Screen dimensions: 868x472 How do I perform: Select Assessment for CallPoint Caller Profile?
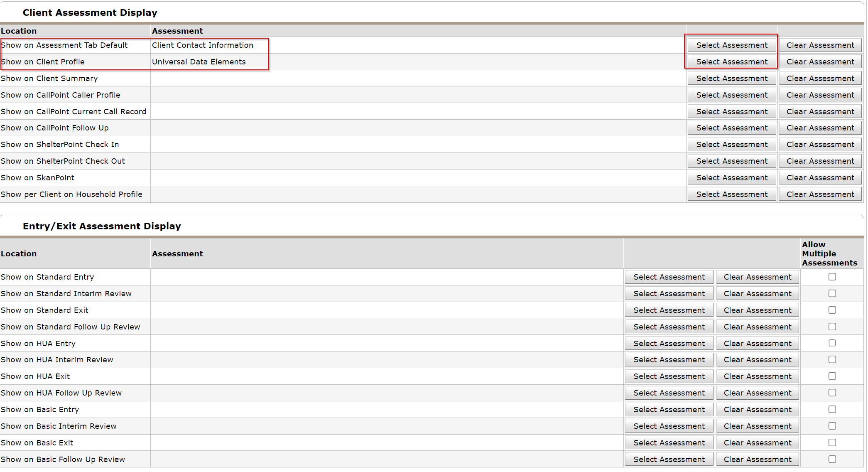731,95
